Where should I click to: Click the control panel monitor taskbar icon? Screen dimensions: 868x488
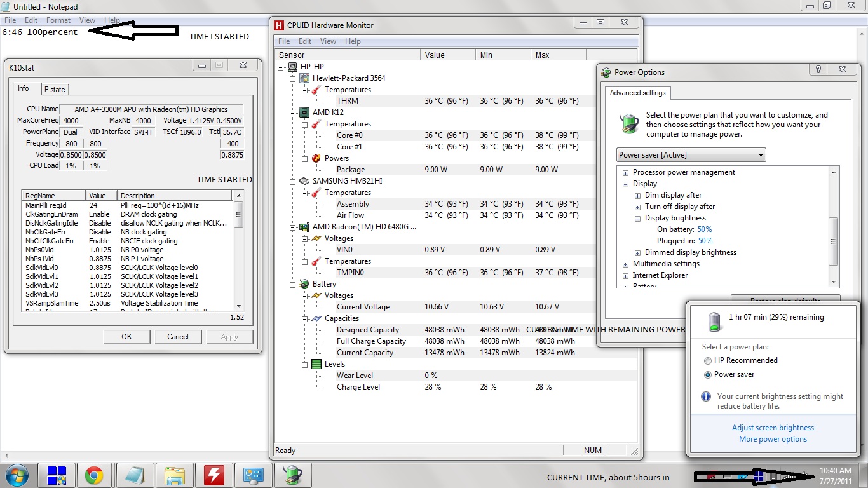(x=253, y=475)
